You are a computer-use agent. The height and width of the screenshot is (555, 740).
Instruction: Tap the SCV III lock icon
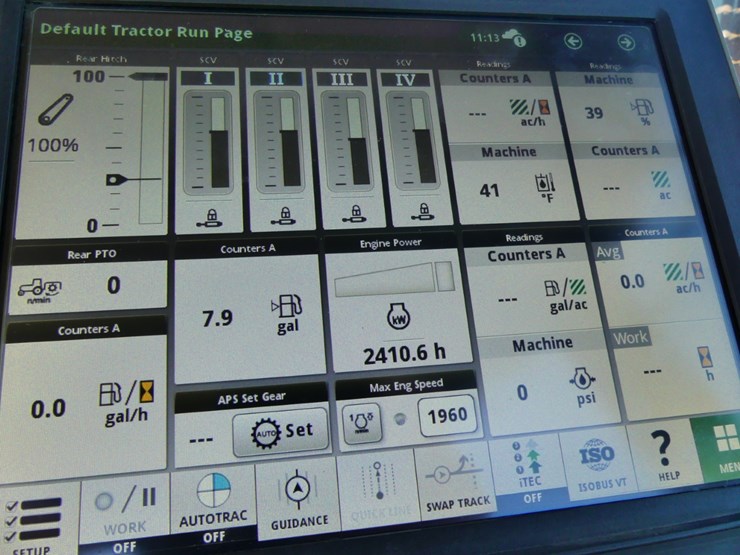pyautogui.click(x=354, y=214)
